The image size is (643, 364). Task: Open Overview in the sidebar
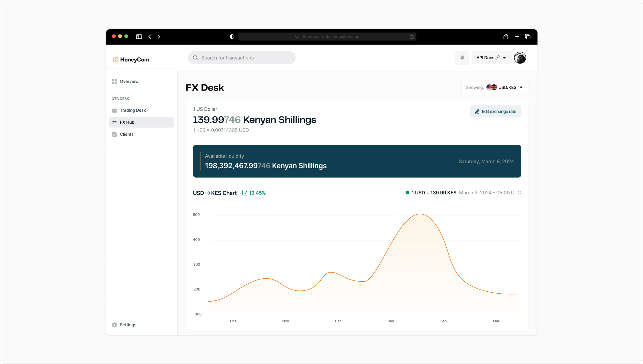129,81
